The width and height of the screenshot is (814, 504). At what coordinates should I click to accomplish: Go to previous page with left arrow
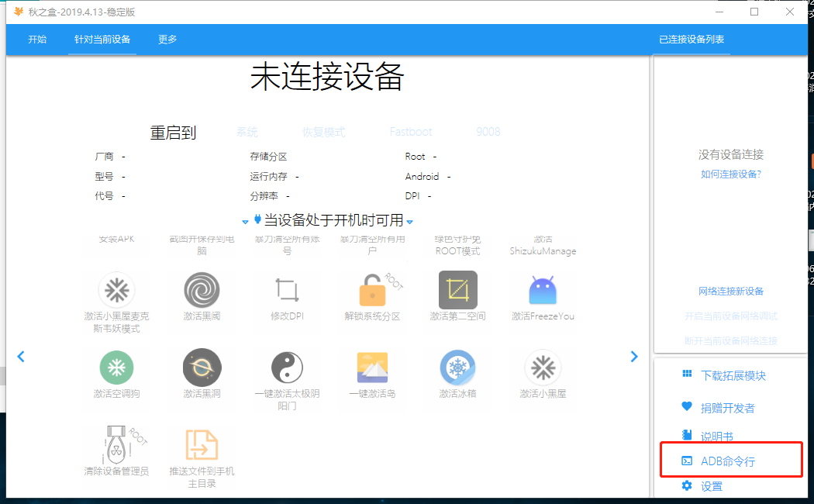[21, 357]
